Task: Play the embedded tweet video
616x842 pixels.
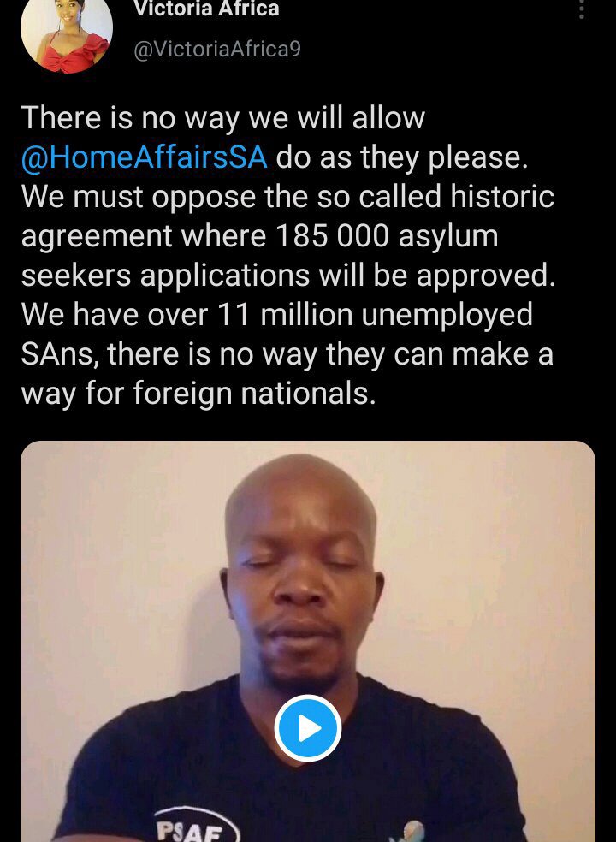Action: [308, 727]
